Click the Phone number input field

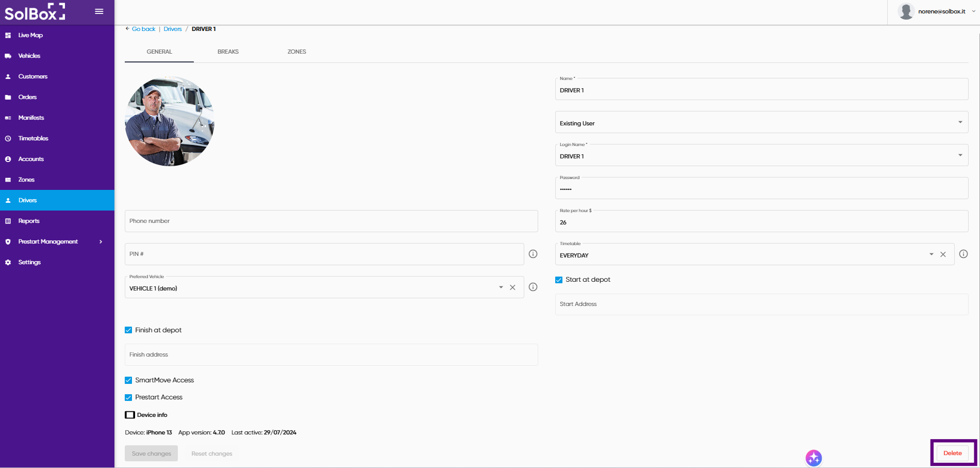331,221
